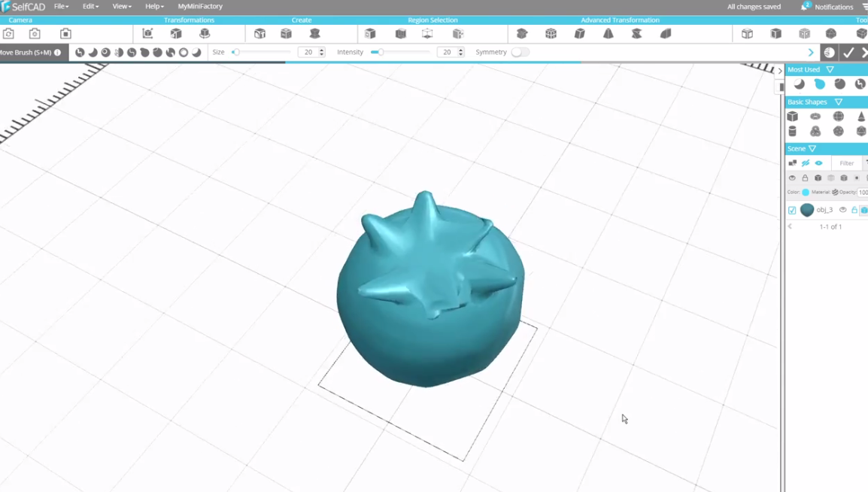Screen dimensions: 868x492
Task: Open the File menu
Action: click(61, 6)
